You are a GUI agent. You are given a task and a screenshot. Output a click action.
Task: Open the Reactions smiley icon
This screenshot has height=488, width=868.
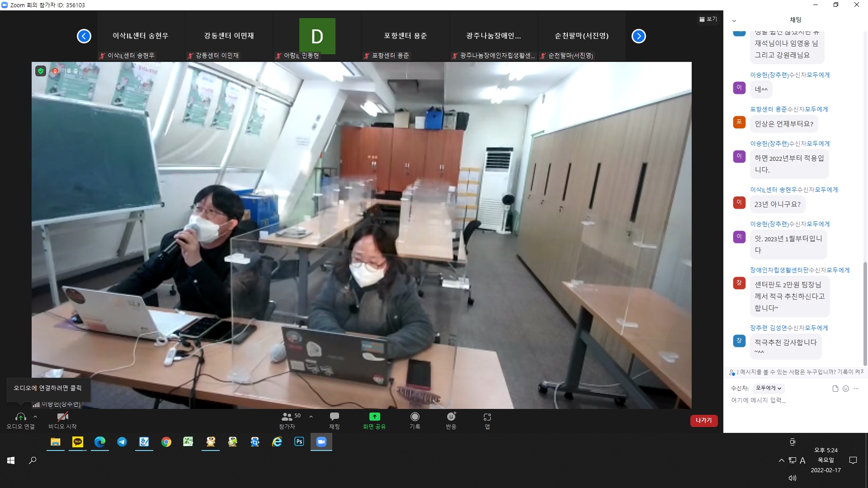451,417
